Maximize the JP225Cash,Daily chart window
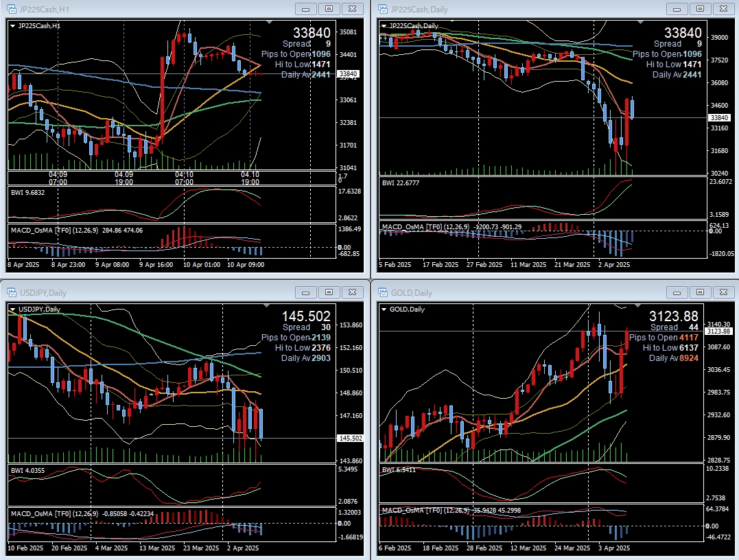Image resolution: width=739 pixels, height=560 pixels. [701, 9]
